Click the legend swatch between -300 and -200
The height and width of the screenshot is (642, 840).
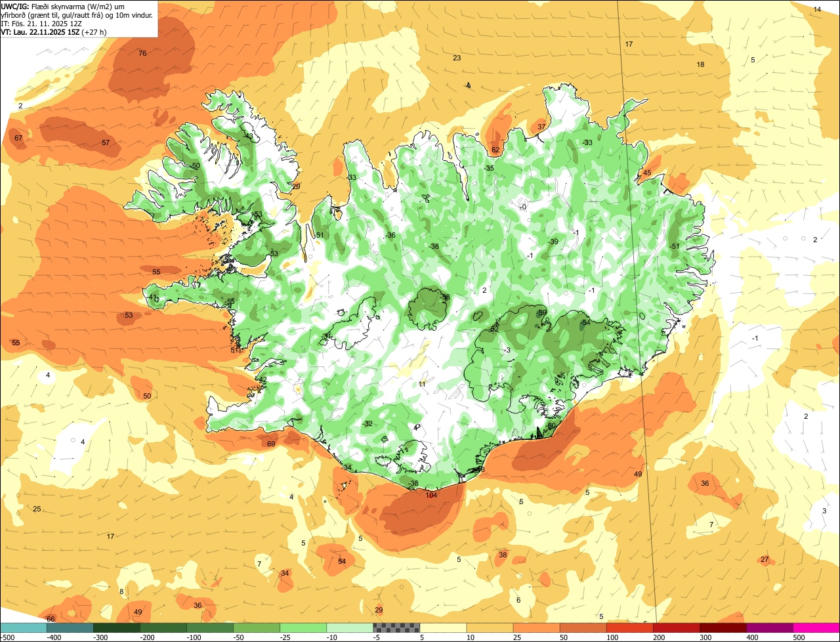tap(117, 628)
